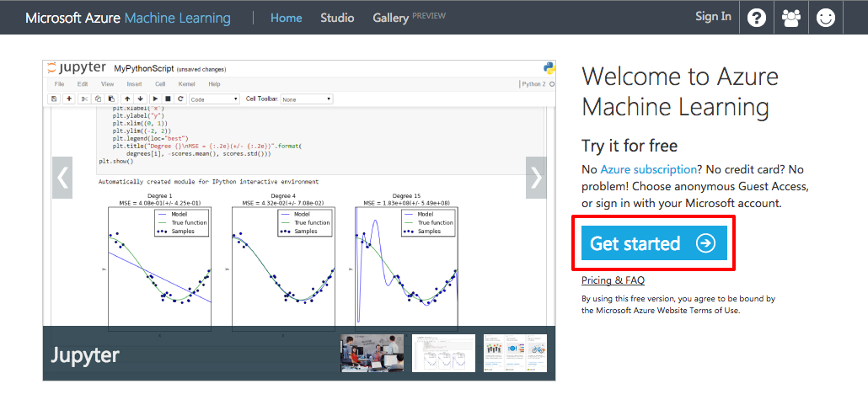Viewport: 868px width, 405px height.
Task: Click the Jupyter logo in the slide
Action: tap(78, 68)
